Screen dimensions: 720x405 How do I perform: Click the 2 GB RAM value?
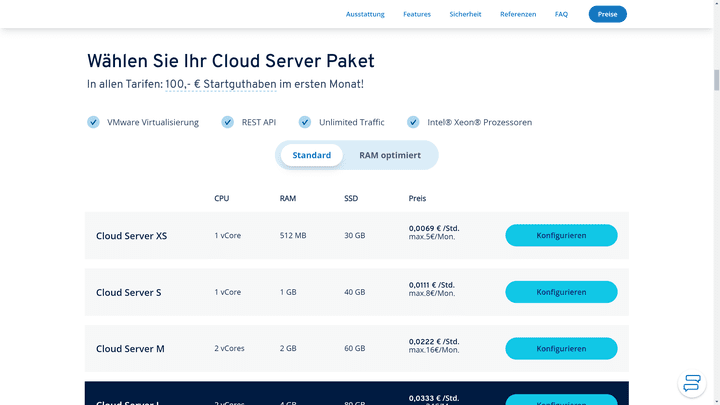(288, 349)
